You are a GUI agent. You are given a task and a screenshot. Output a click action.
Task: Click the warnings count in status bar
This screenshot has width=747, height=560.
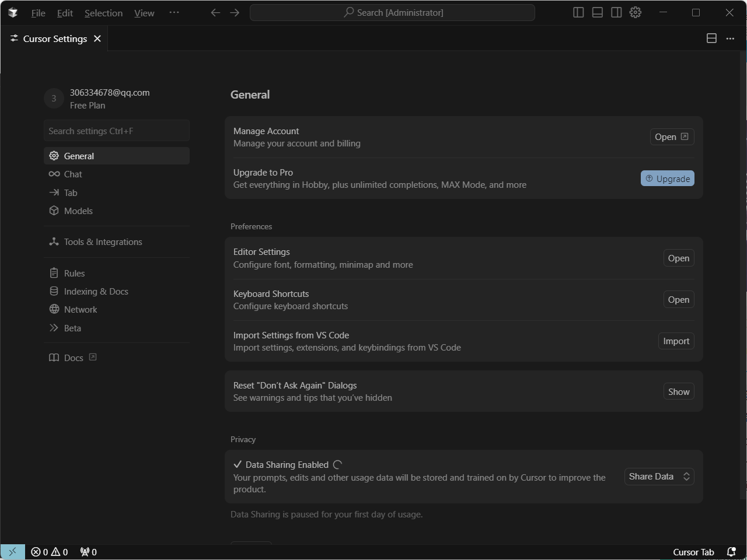[60, 552]
